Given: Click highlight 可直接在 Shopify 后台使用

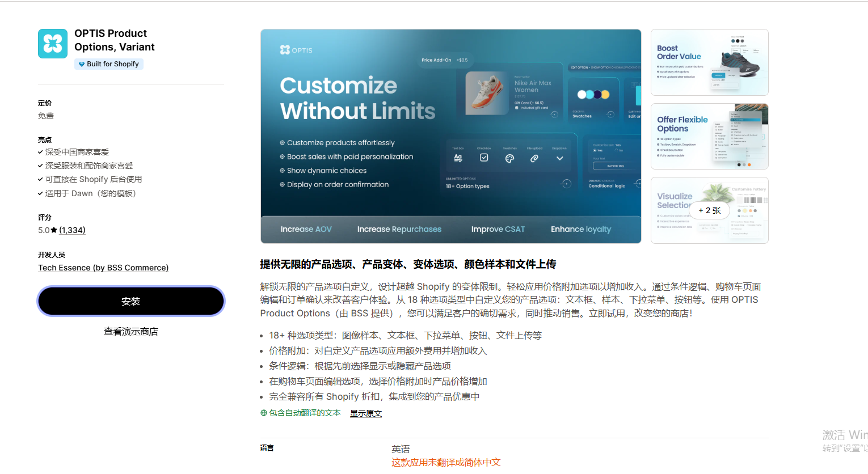Looking at the screenshot, I should [x=94, y=179].
